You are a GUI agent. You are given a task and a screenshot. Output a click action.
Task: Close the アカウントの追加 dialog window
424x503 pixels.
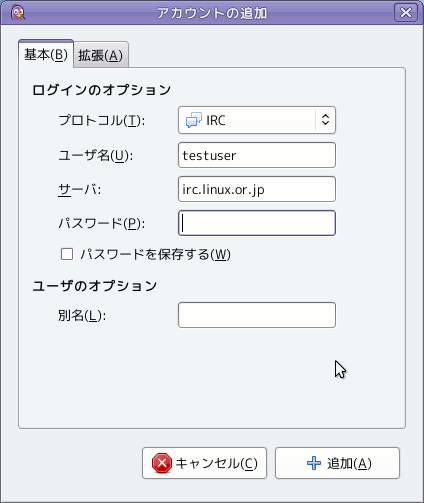coord(406,13)
